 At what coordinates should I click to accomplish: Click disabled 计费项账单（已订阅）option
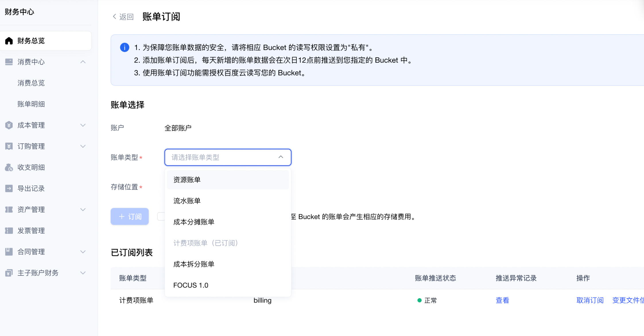point(228,243)
